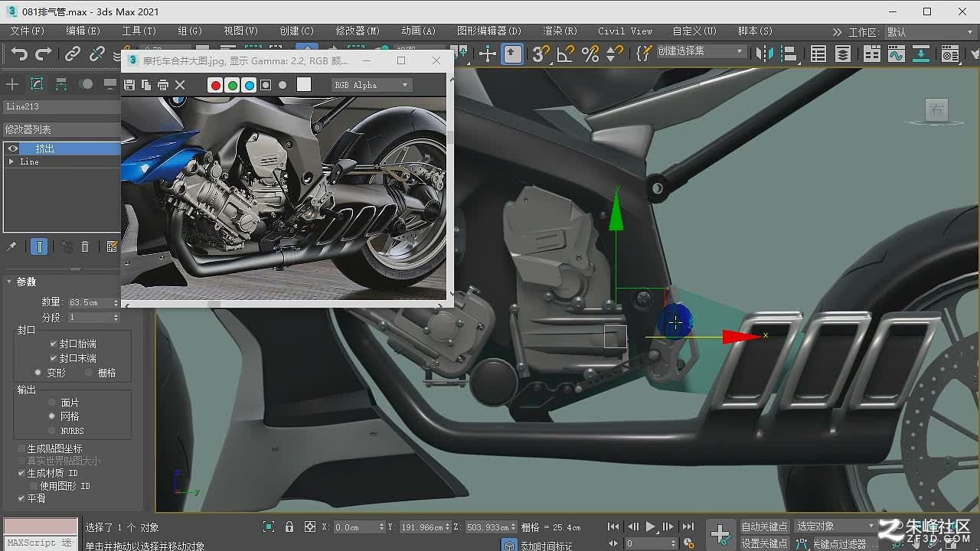Open the 创建选择集 dropdown
This screenshot has height=551, width=980.
point(701,51)
